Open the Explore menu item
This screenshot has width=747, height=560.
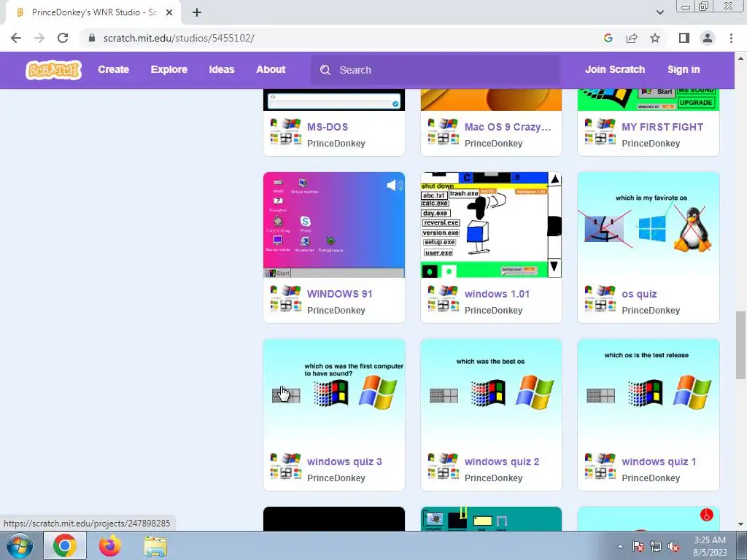click(169, 69)
